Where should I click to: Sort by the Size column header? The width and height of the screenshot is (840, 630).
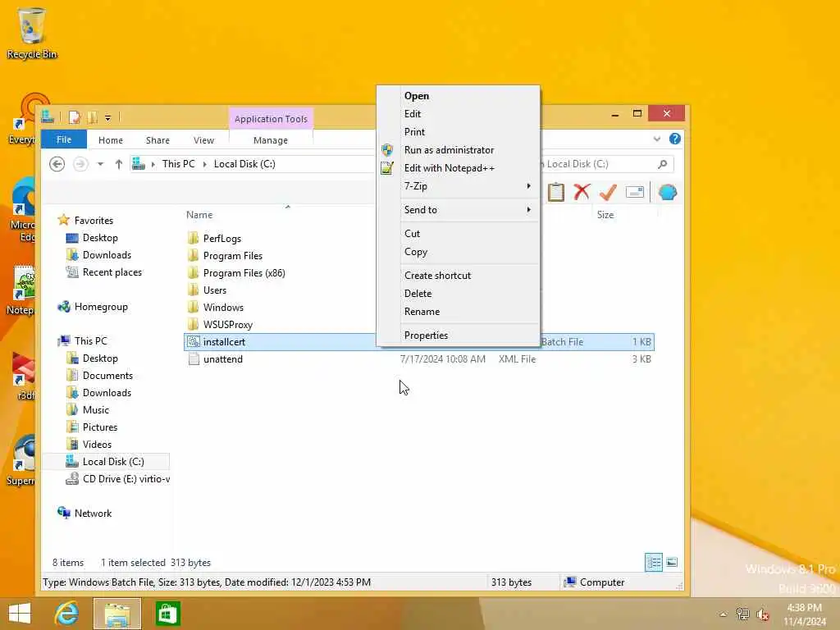605,215
